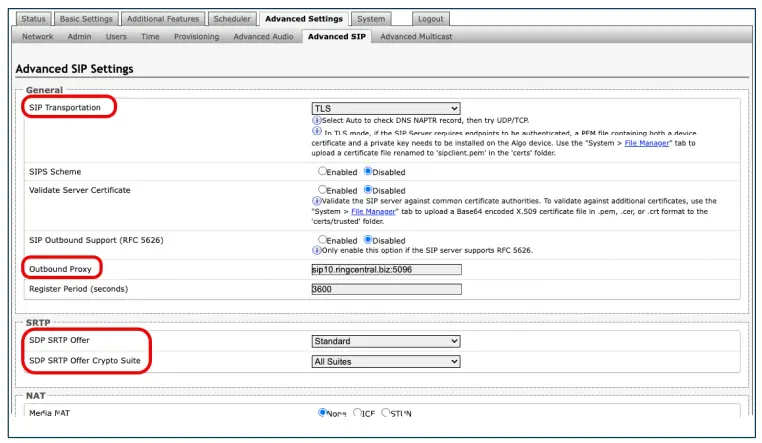Go to Admin sub-tab
Viewport: 762px width, 443px height.
[x=79, y=36]
